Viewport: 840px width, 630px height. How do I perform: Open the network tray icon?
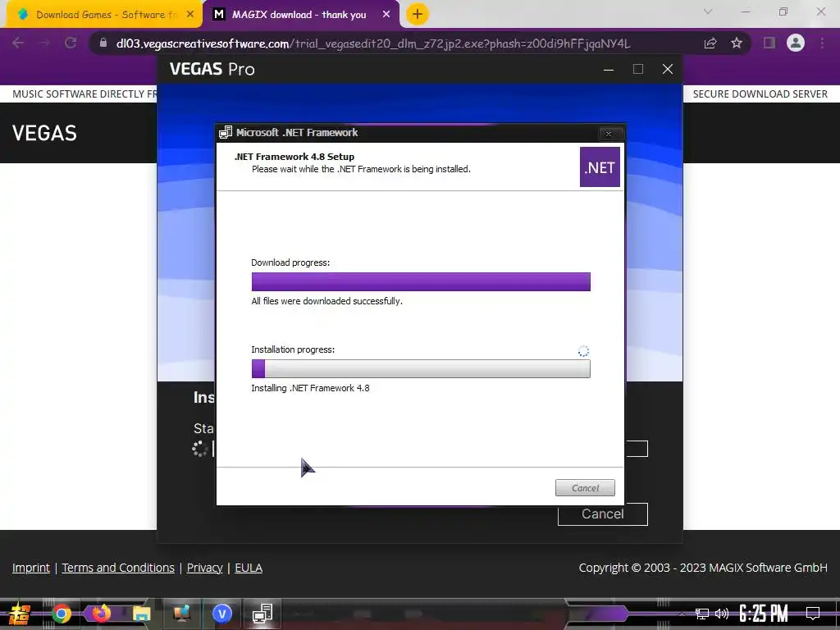pos(702,614)
